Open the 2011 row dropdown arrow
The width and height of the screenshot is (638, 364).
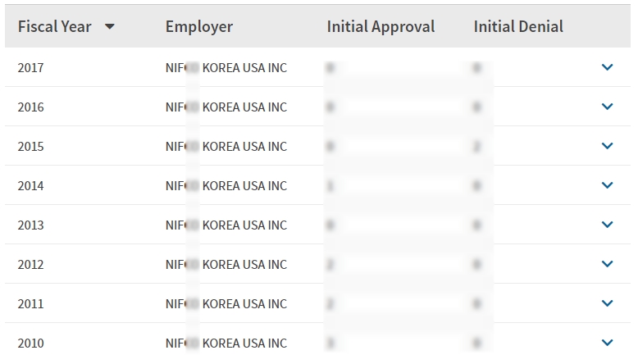tap(607, 303)
